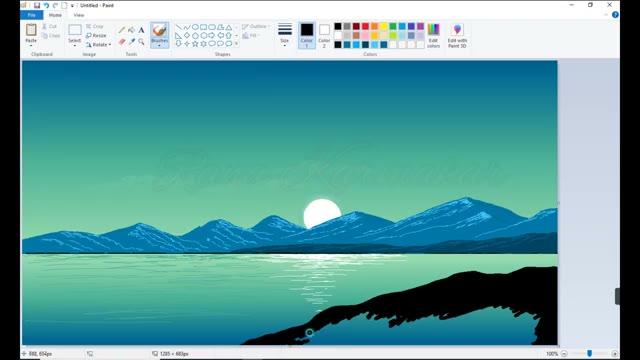Open the Brushes dropdown arrow

point(159,45)
